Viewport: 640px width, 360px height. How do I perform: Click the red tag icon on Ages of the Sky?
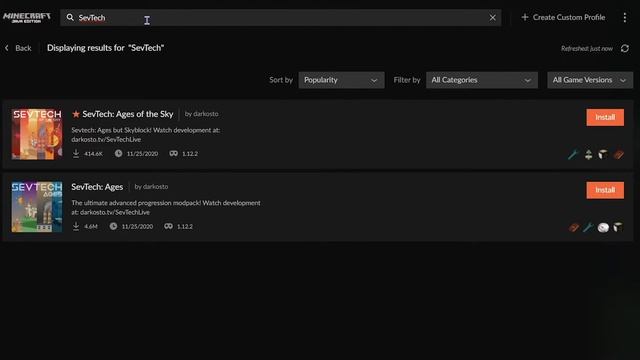tap(618, 155)
